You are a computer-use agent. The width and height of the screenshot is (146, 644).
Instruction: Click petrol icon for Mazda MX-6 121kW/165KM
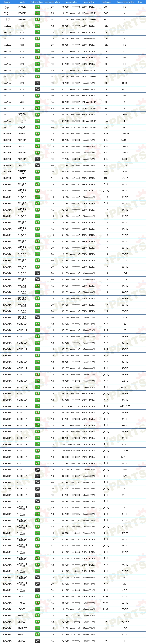[37, 102]
